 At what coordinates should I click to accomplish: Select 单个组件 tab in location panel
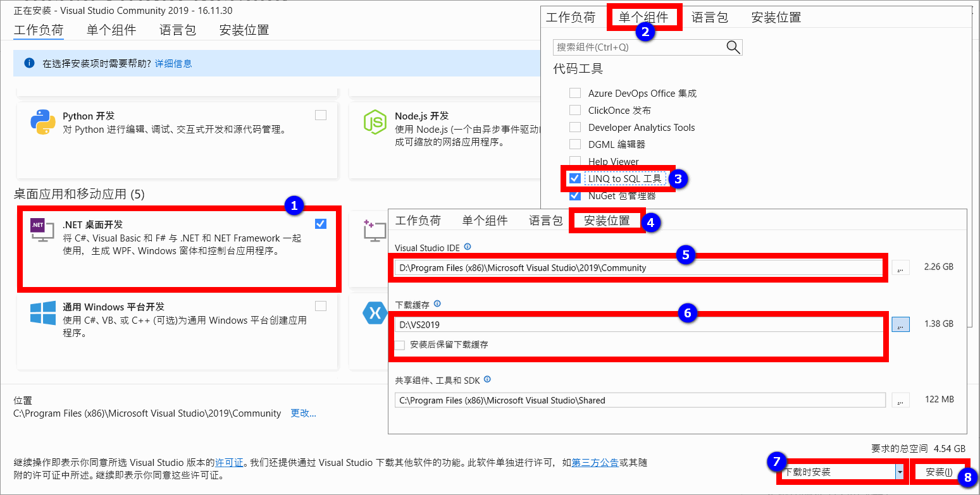pyautogui.click(x=485, y=221)
